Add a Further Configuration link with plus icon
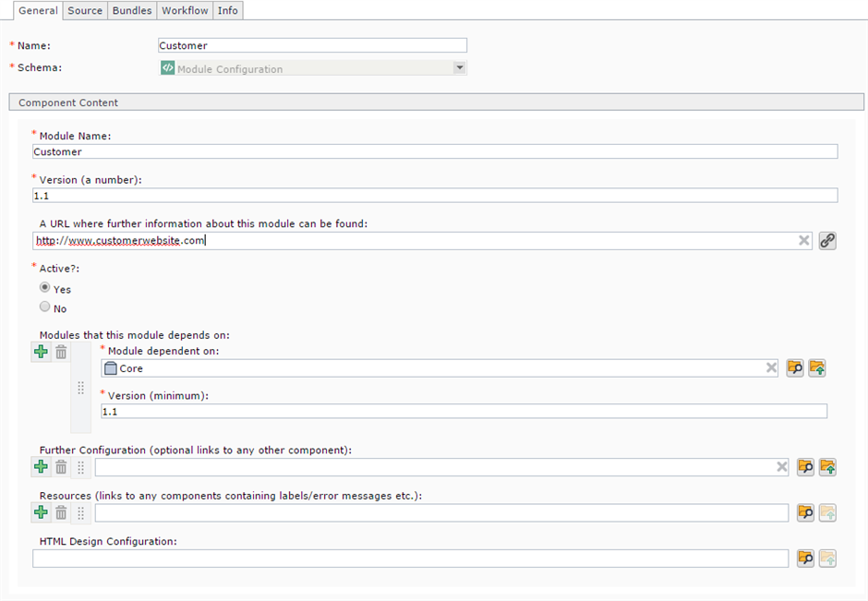Screen dimensions: 868x601 [x=41, y=467]
